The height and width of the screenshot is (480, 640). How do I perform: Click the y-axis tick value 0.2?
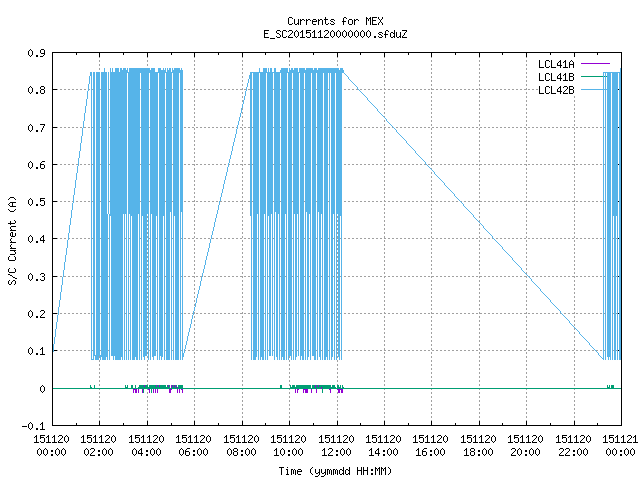[36, 314]
